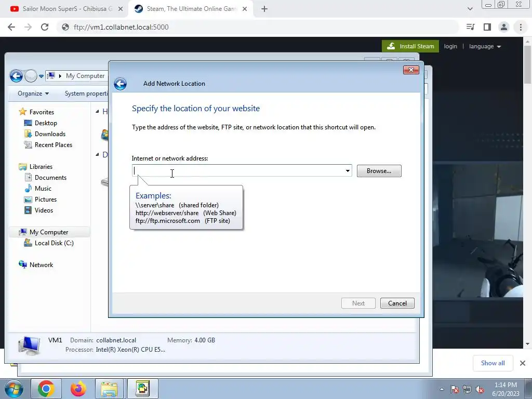Image resolution: width=532 pixels, height=399 pixels.
Task: Close the Chrome downloads bar
Action: [523, 363]
